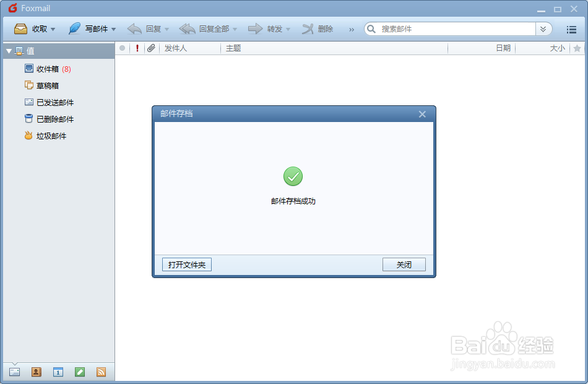Click the Compose (写邮件) feather icon
The image size is (588, 384).
74,28
